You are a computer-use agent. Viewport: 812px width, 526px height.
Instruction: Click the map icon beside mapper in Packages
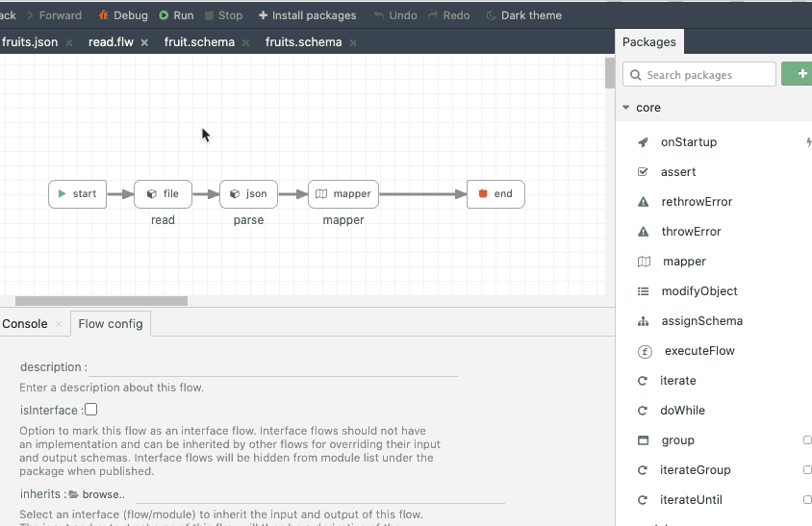[x=644, y=262]
